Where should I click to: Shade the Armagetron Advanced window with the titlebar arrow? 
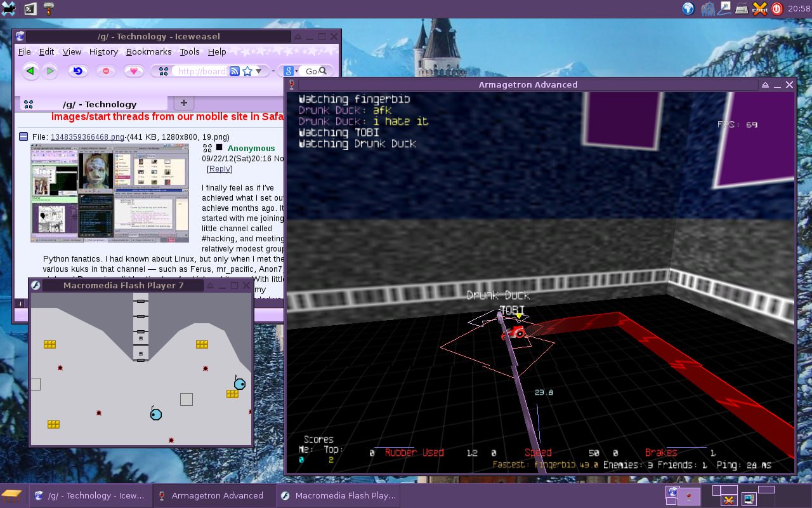point(766,85)
